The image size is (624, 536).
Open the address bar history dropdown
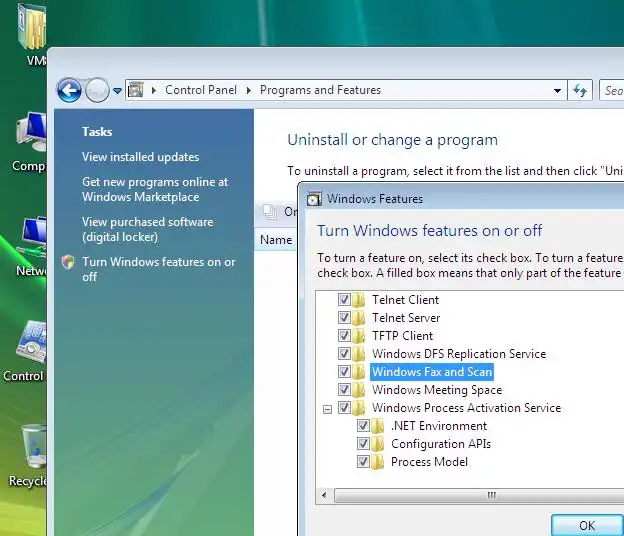(557, 91)
